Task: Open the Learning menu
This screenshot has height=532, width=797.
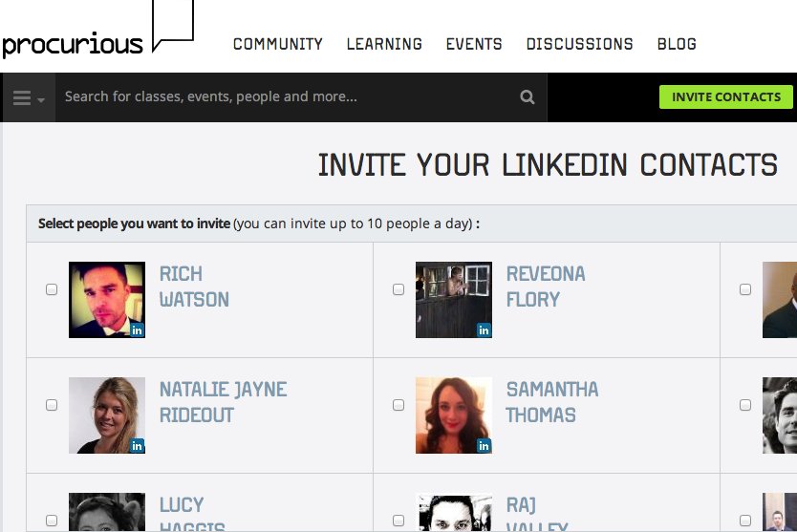Action: pos(384,44)
